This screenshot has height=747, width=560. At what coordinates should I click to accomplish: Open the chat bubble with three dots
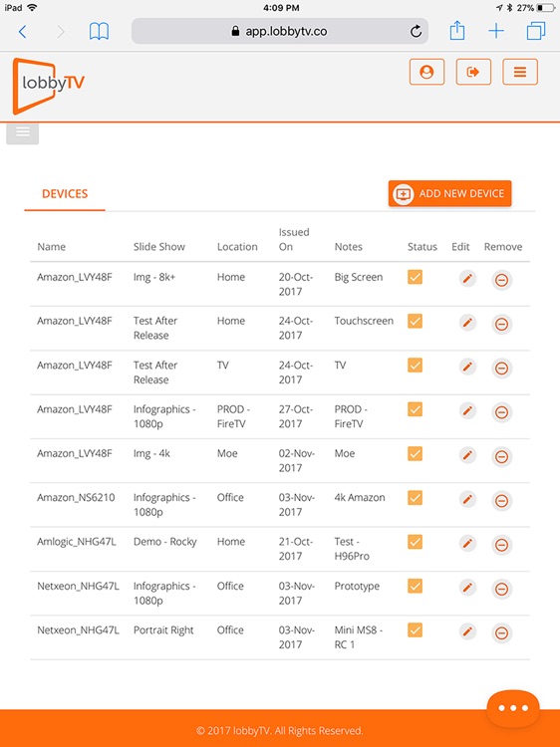[513, 708]
